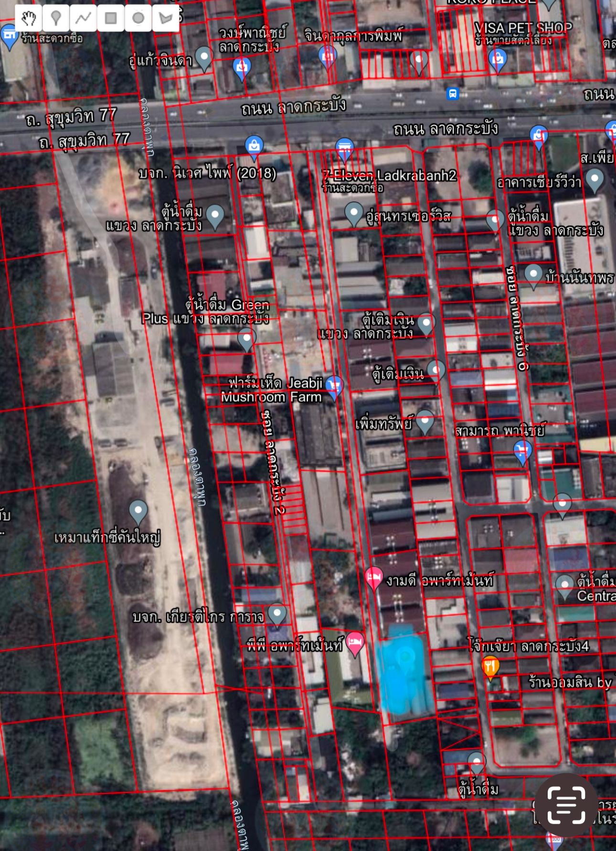Select the polygon drawing tool

[165, 19]
